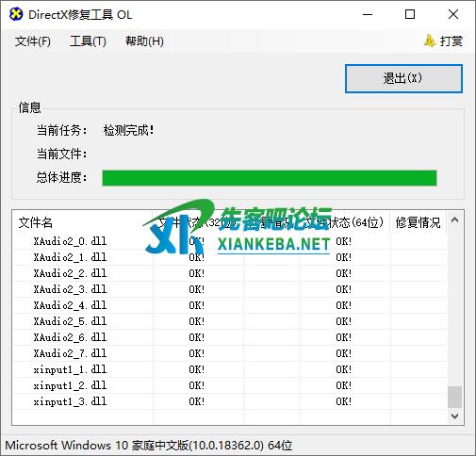The height and width of the screenshot is (456, 476).
Task: Sort by 文件名 column header
Action: pos(83,222)
